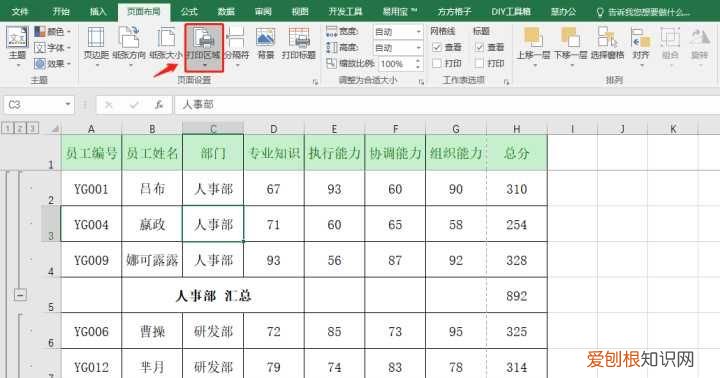
Task: Switch to Review (审阅) tab
Action: click(263, 11)
